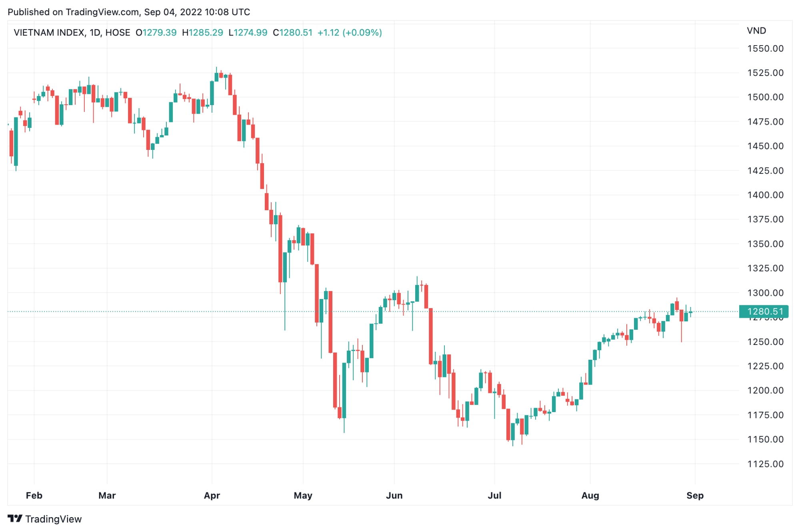Screen dimensions: 800x532
Task: Click the Aug label on time axis
Action: [590, 495]
